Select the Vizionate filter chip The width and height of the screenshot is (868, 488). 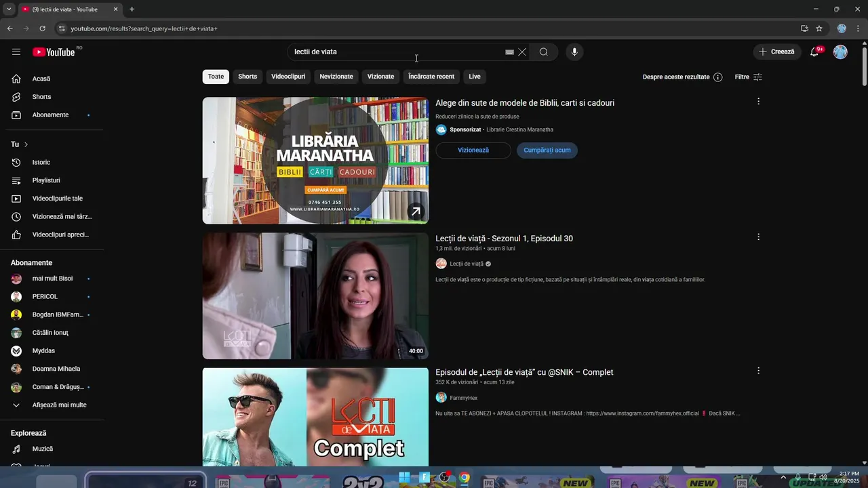coord(380,77)
